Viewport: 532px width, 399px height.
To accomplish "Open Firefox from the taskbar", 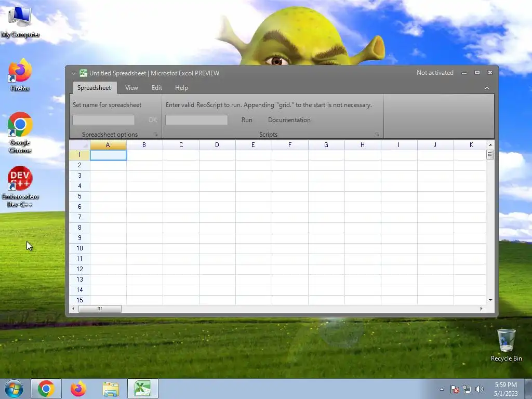I will pyautogui.click(x=78, y=389).
